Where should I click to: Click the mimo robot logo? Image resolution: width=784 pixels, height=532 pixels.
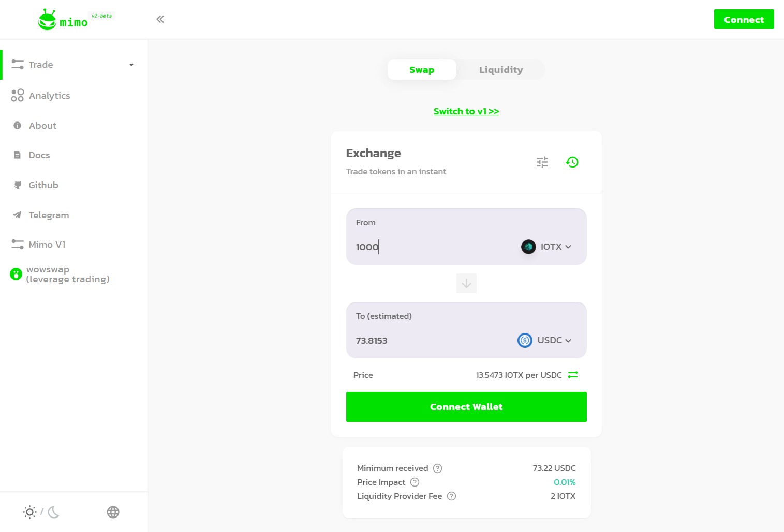pos(47,20)
